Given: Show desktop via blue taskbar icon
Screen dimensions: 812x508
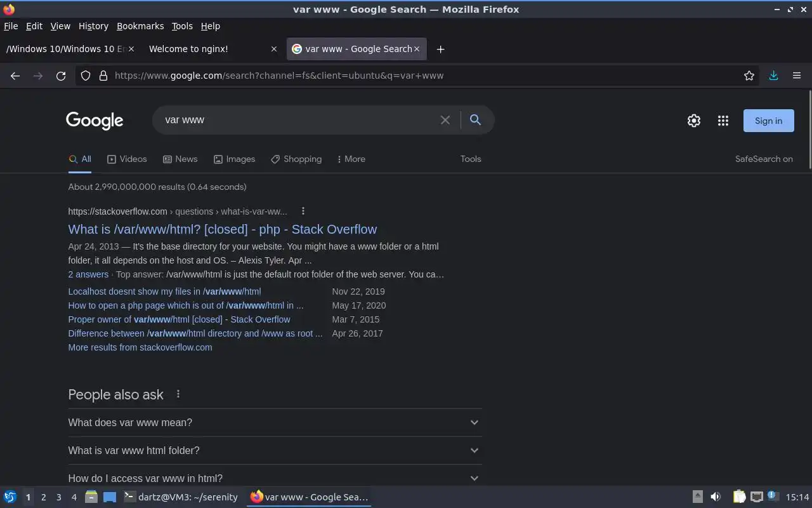Looking at the screenshot, I should pyautogui.click(x=110, y=497).
